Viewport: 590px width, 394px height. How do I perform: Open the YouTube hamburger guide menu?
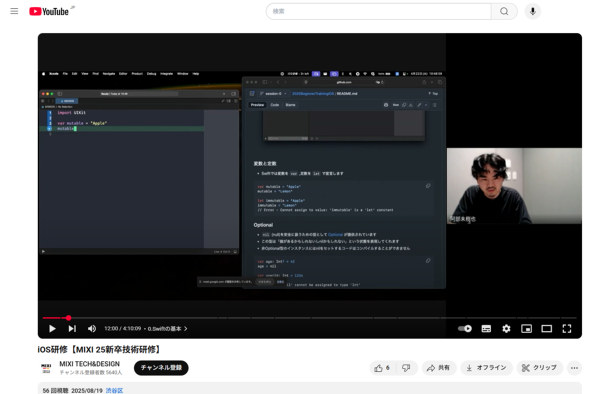click(14, 11)
